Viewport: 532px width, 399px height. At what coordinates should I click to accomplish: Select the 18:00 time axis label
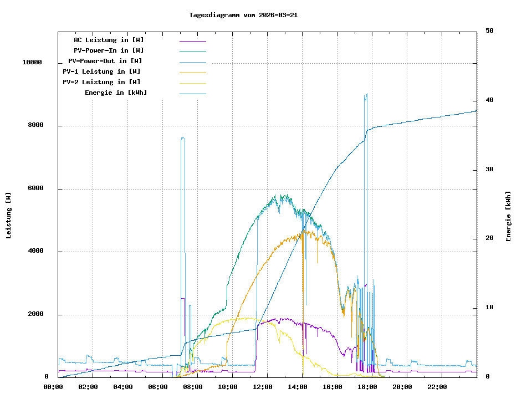tap(367, 387)
